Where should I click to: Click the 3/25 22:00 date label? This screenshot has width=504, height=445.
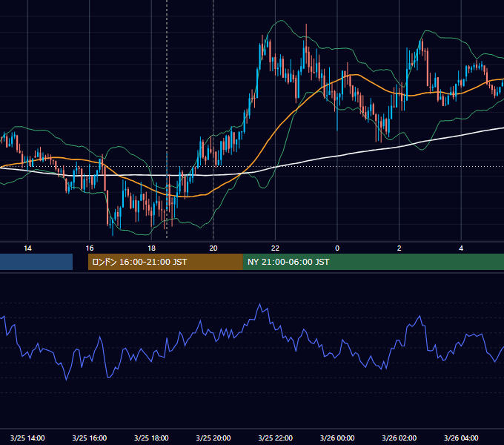(276, 438)
